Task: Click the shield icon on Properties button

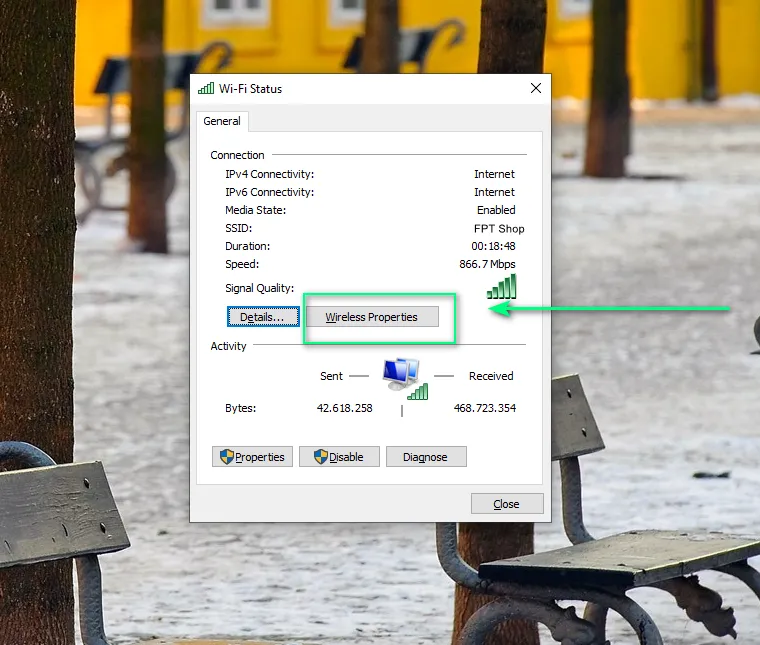Action: 226,457
